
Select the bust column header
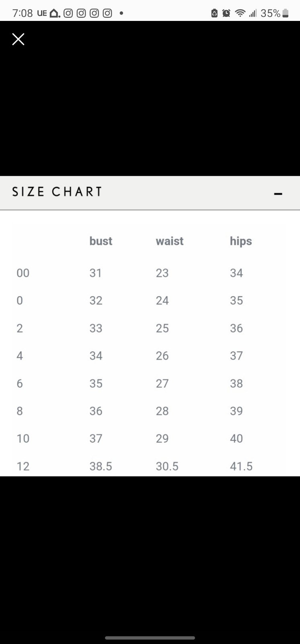point(101,241)
